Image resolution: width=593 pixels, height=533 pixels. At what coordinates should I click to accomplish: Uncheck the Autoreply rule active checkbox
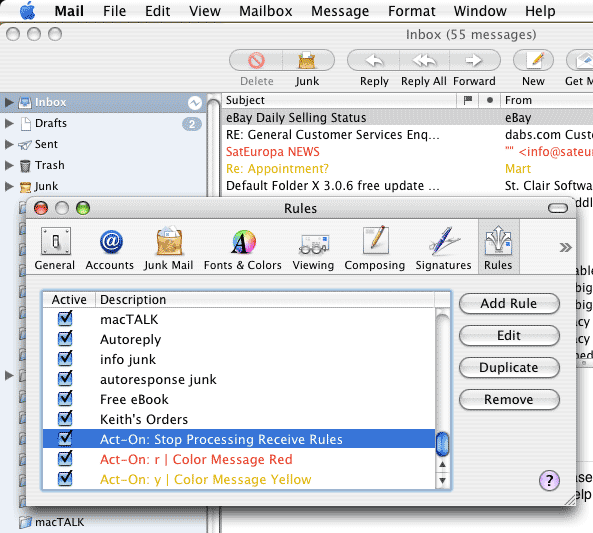pyautogui.click(x=65, y=339)
